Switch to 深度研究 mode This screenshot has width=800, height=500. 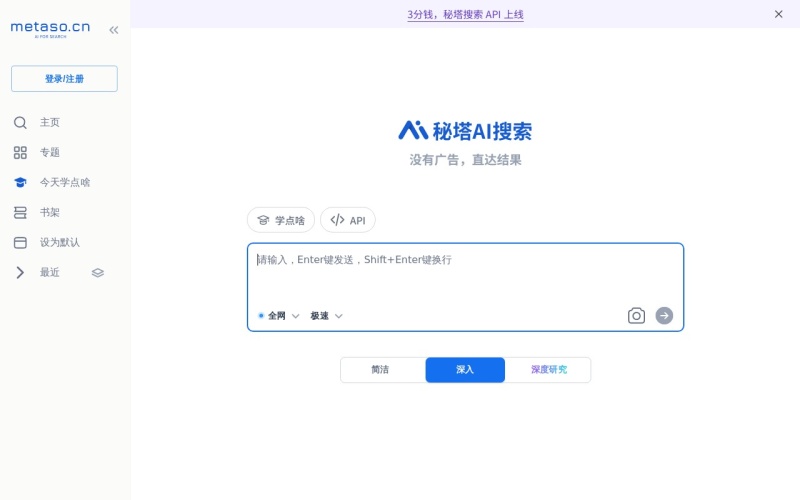(548, 370)
